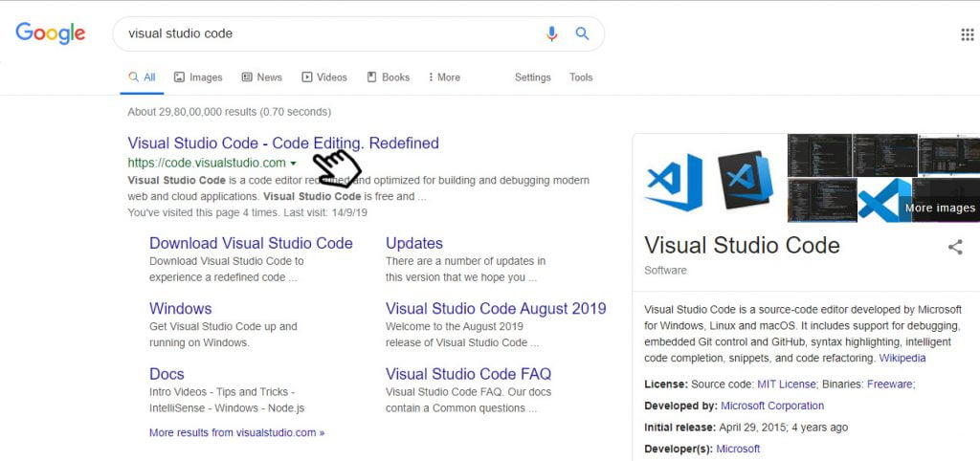Open the Download Visual Studio Code link
Screen dimensions: 980x461
pos(251,243)
